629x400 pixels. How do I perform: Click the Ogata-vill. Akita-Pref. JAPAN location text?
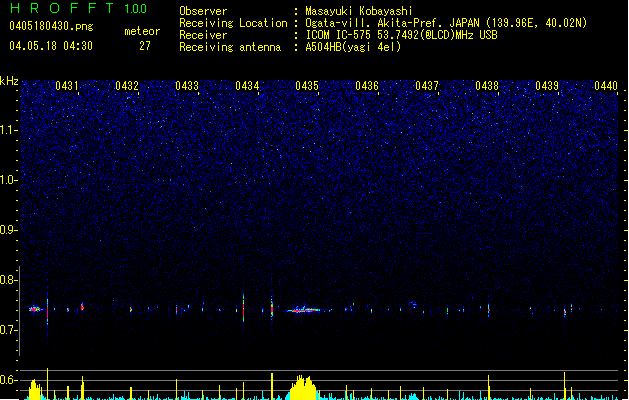point(446,23)
